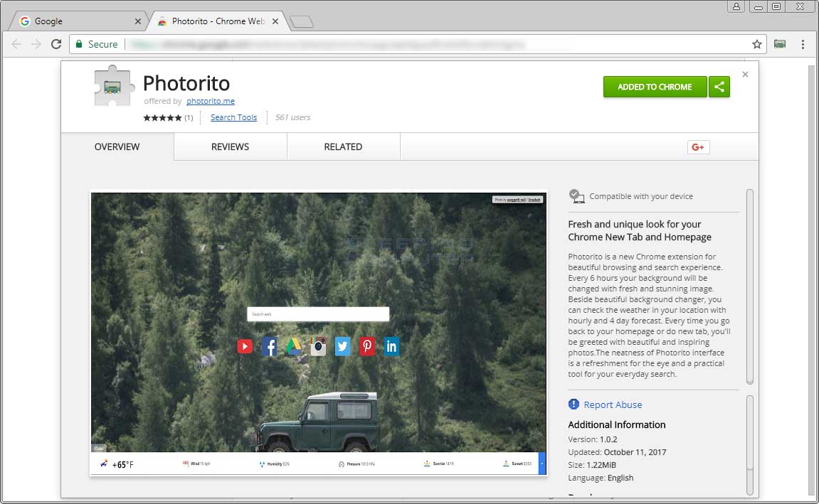This screenshot has height=504, width=819.
Task: Select the Photorito - Chrome Web Store tab
Action: (218, 21)
